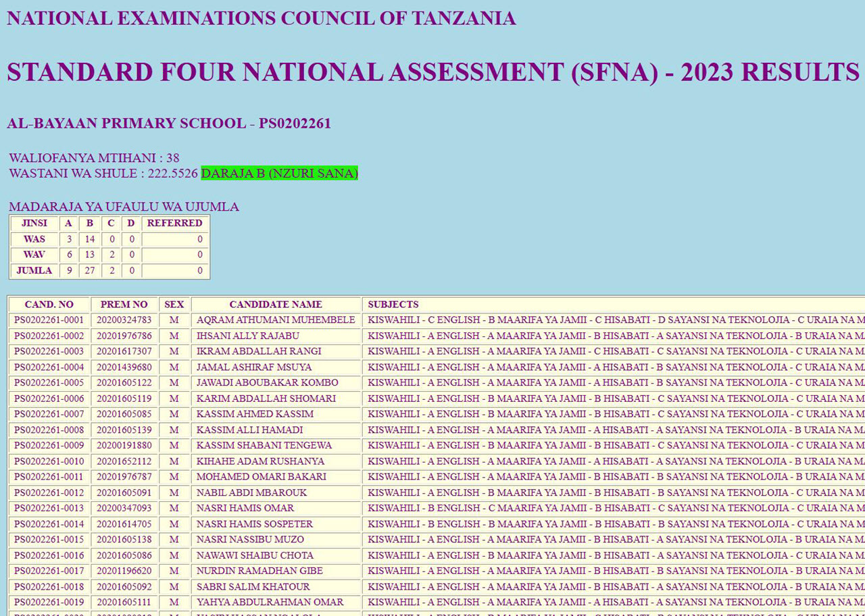Select the text WALIOFANYA MTIHANI : 38

94,158
